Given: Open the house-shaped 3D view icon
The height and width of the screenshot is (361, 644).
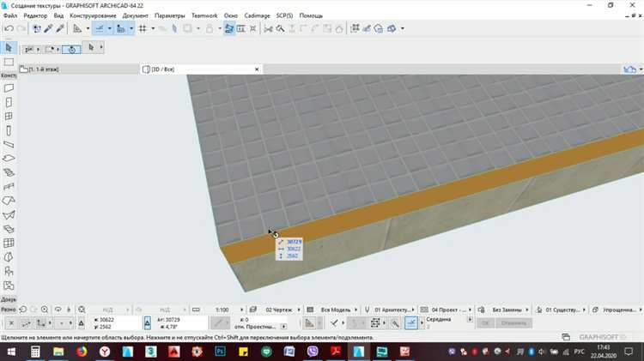Looking at the screenshot, I should [x=379, y=28].
